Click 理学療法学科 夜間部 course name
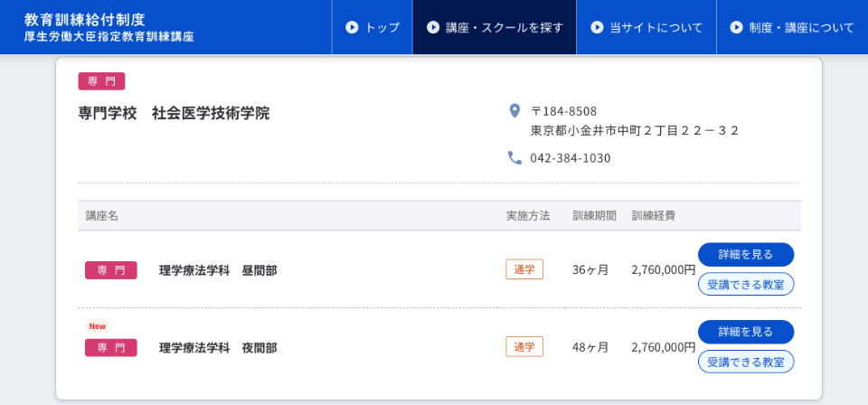 (218, 347)
